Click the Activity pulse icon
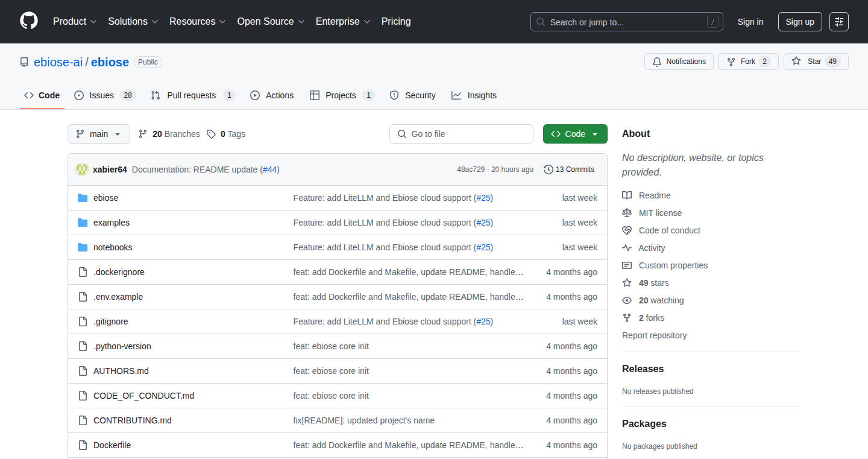 point(627,248)
